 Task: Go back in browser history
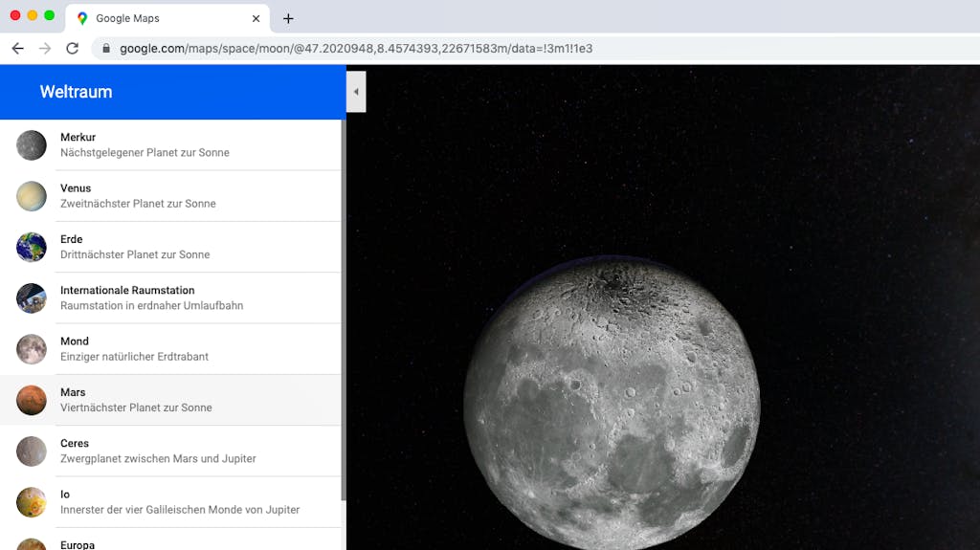tap(17, 49)
